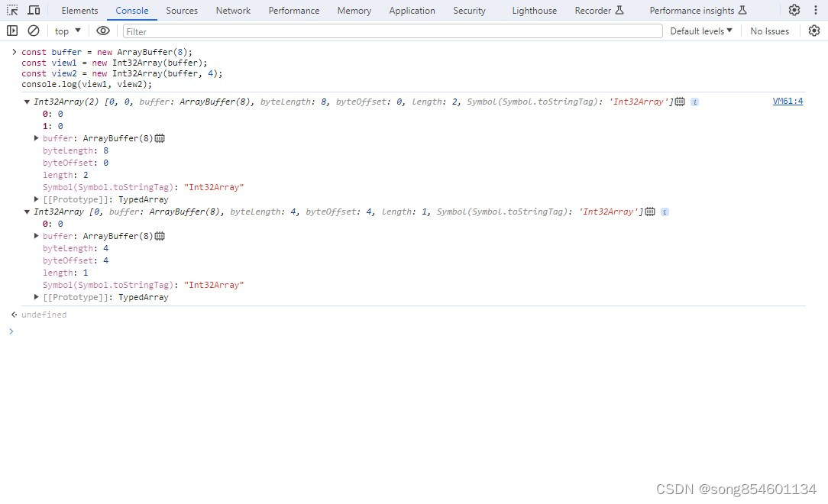Viewport: 828px width, 504px height.
Task: Open memory inspector icon beside first Int32Array summary
Action: (680, 102)
